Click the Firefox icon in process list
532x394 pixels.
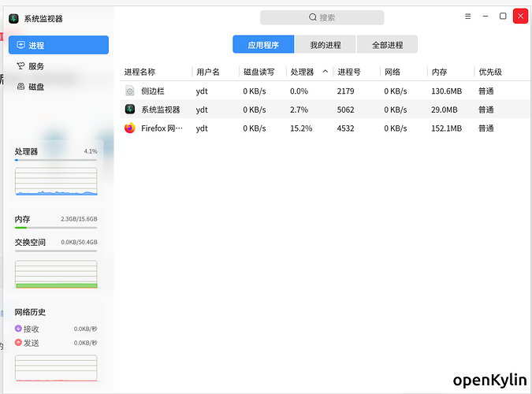pos(130,128)
